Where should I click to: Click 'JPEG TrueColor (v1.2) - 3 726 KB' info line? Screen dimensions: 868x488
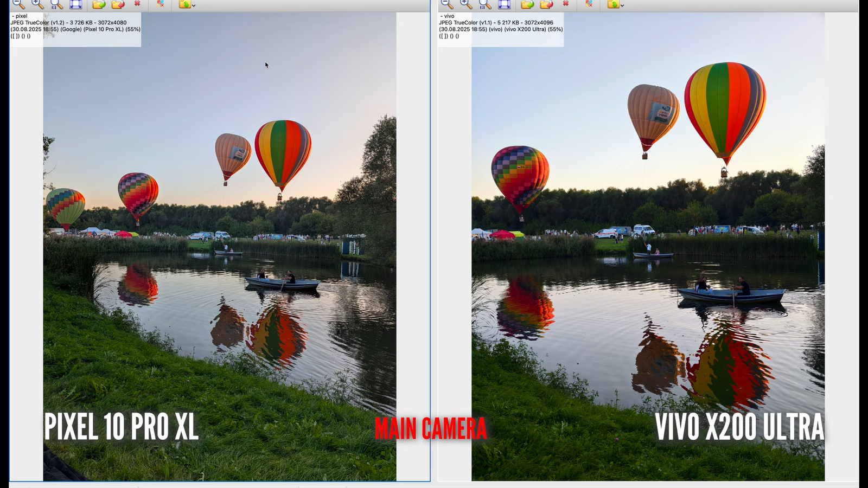pos(68,23)
